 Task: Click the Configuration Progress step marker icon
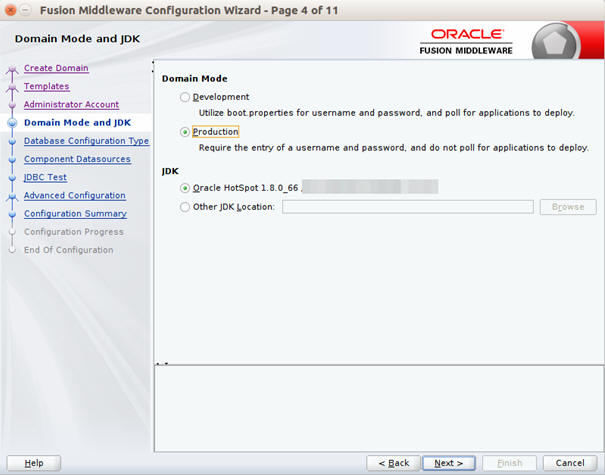12,232
